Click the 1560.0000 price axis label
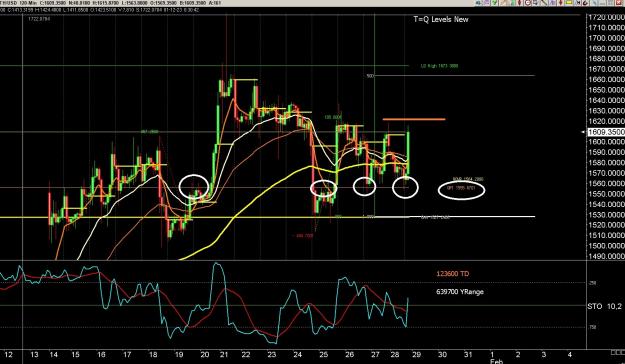The height and width of the screenshot is (364, 625). pyautogui.click(x=606, y=183)
